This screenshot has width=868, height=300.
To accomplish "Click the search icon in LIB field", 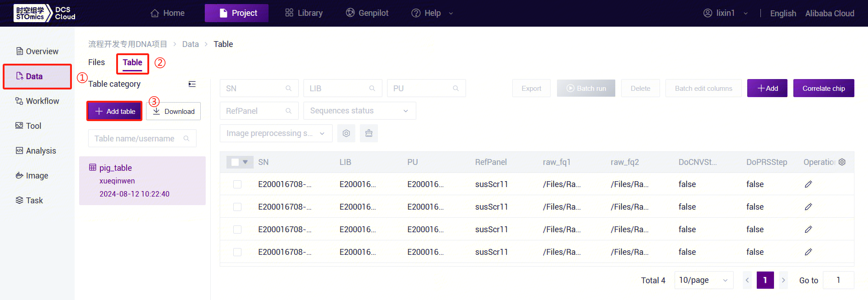I will coord(372,89).
